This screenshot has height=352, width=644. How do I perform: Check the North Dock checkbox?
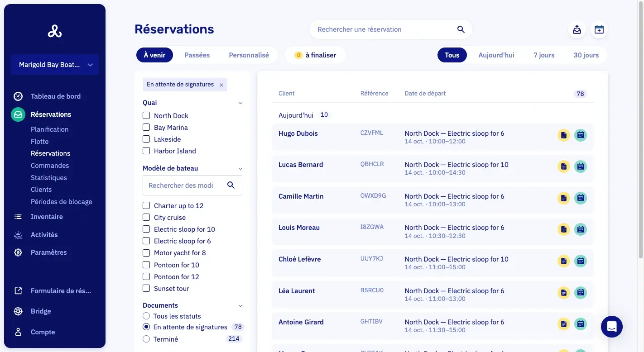(x=146, y=115)
